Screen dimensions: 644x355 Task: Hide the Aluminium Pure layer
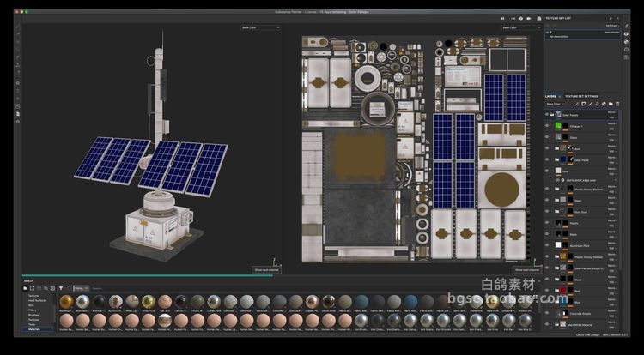click(547, 245)
